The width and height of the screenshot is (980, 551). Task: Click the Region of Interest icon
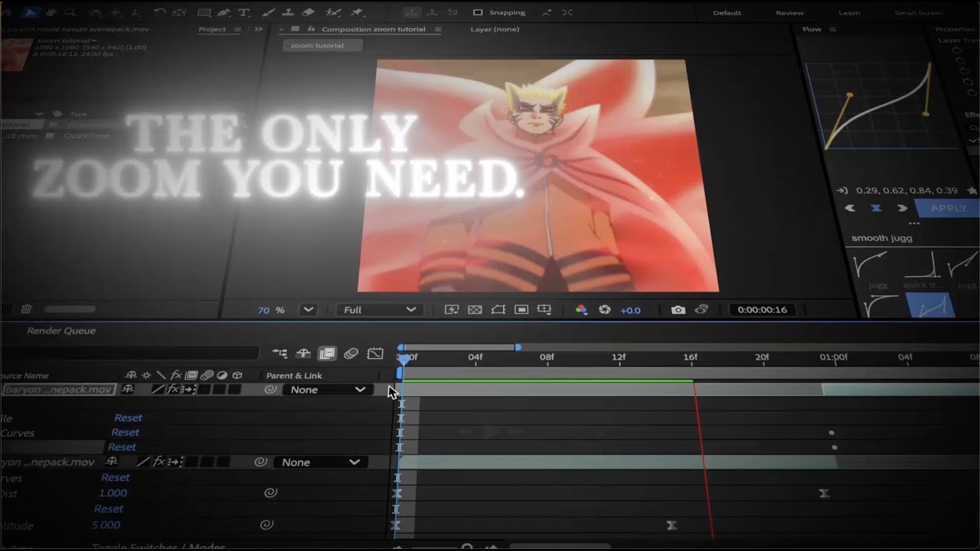[x=521, y=310]
